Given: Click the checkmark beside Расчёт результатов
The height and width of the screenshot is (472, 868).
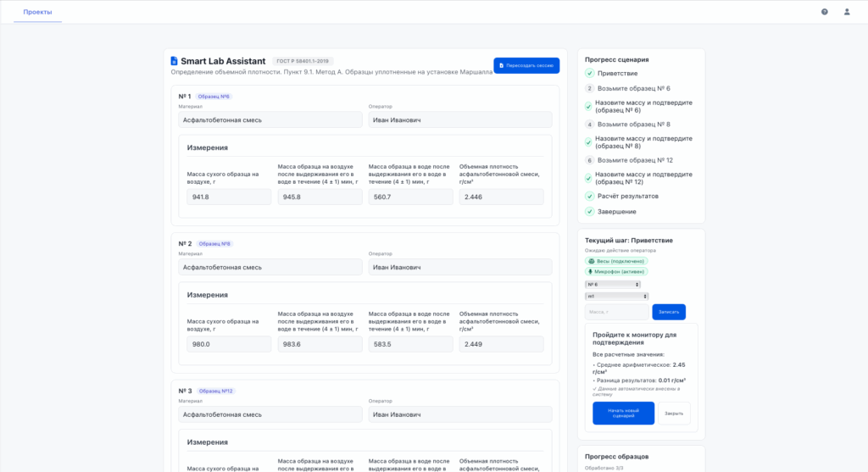Looking at the screenshot, I should [x=589, y=197].
